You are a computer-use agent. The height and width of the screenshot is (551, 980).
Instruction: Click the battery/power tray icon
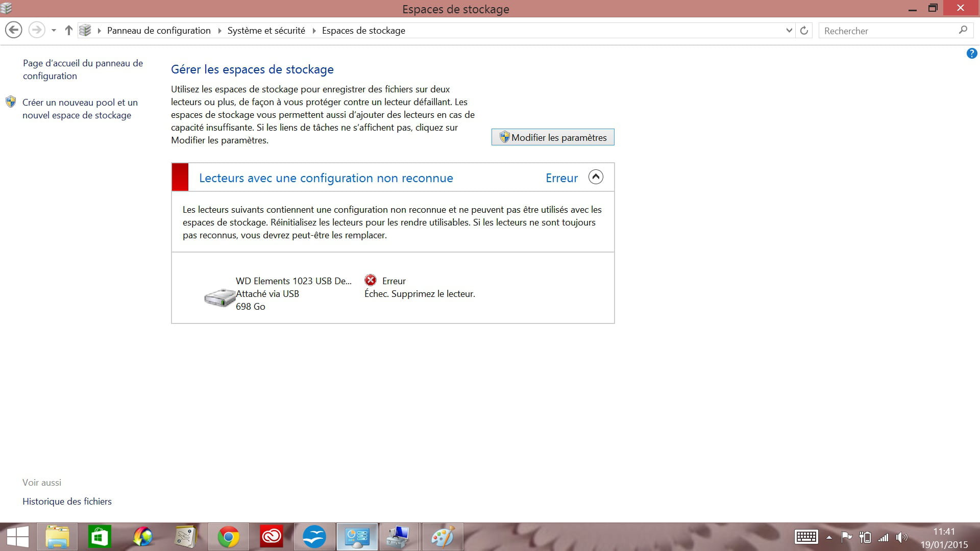pos(865,537)
